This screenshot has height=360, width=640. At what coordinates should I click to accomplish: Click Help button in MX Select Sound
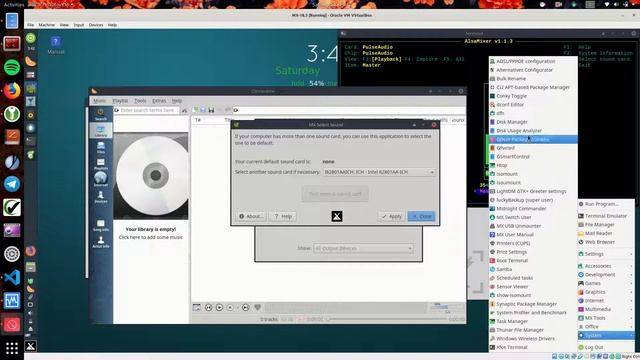282,216
